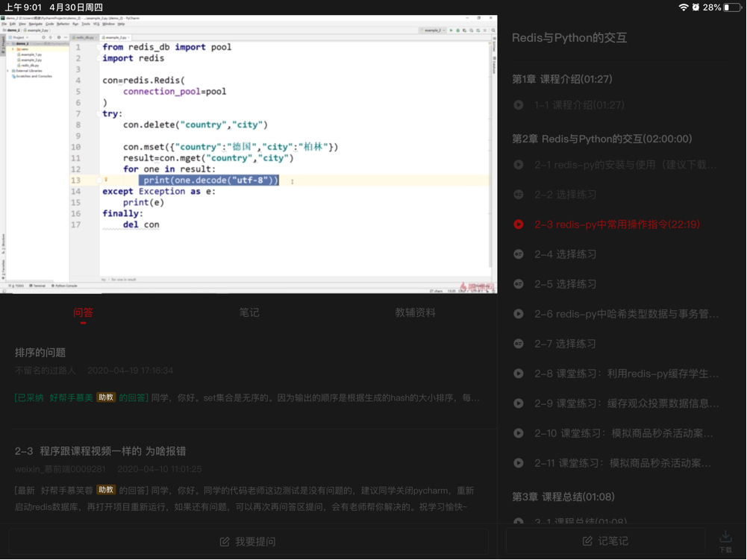Image resolution: width=747 pixels, height=560 pixels.
Task: Open the question 2-3 程序跟课程视频一样的 为啥报错
Action: point(100,451)
